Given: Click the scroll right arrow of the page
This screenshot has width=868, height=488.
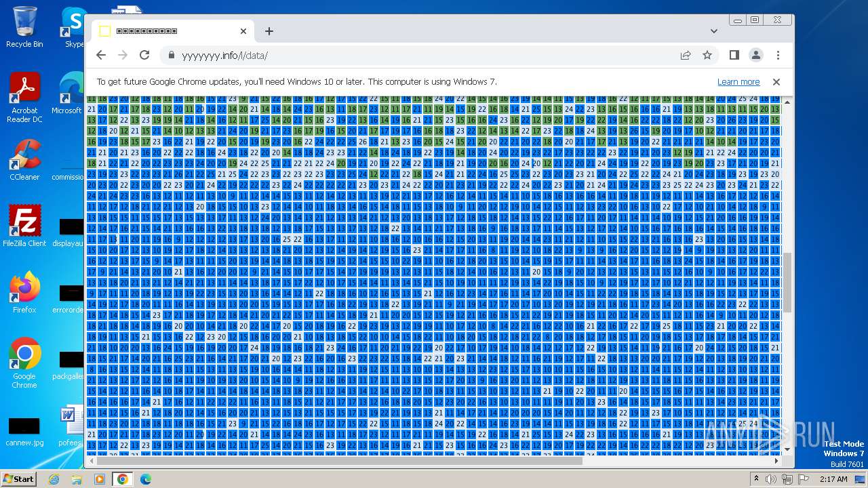Looking at the screenshot, I should point(777,461).
